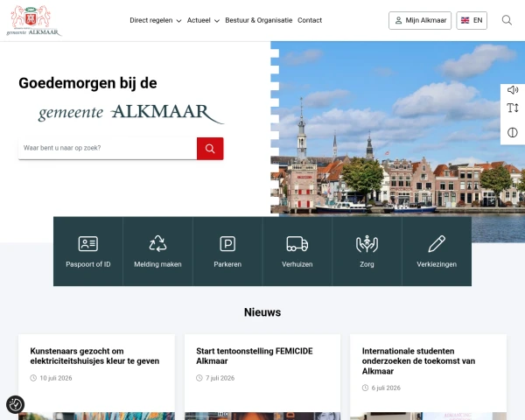525x420 pixels.
Task: Open Melding maken recycling tile
Action: (157, 251)
